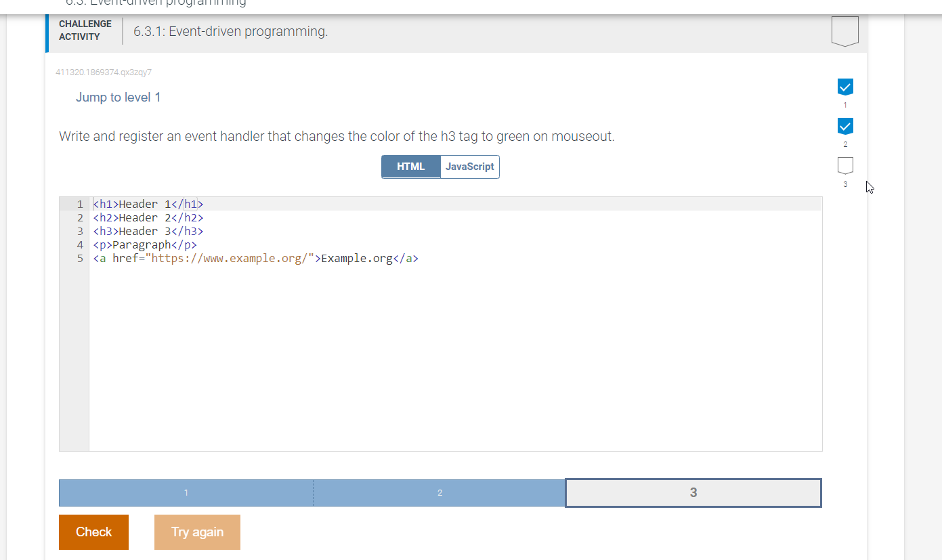Open the Jump to level 1 link
The width and height of the screenshot is (942, 560).
point(119,98)
